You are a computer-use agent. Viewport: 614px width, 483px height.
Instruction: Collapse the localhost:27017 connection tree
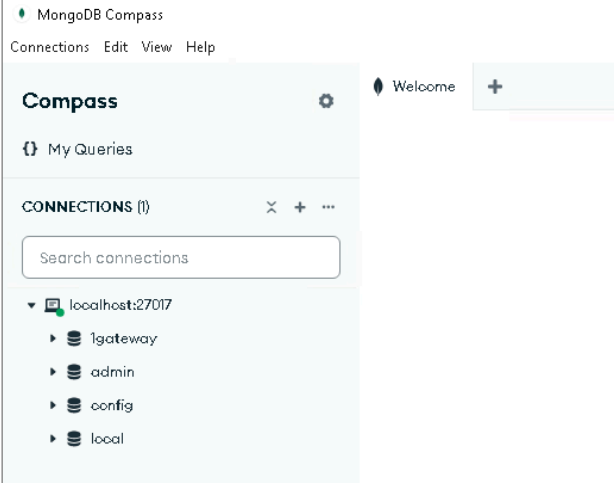pyautogui.click(x=31, y=305)
